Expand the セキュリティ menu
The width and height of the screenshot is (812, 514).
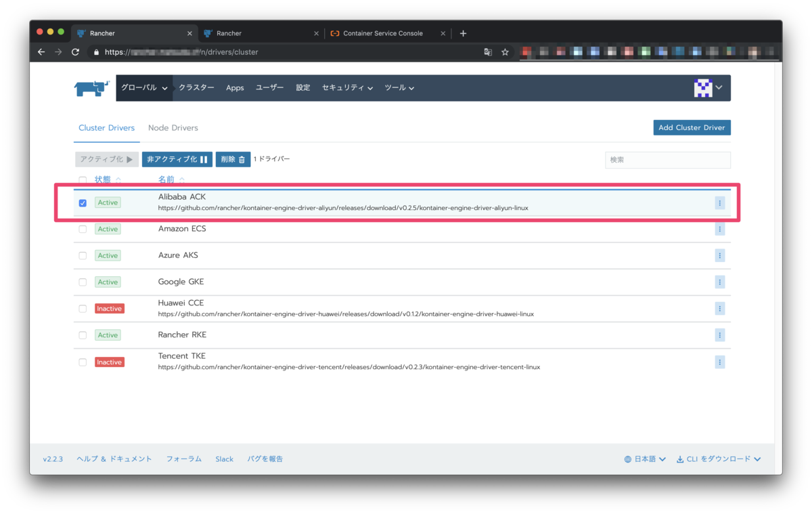pos(347,88)
